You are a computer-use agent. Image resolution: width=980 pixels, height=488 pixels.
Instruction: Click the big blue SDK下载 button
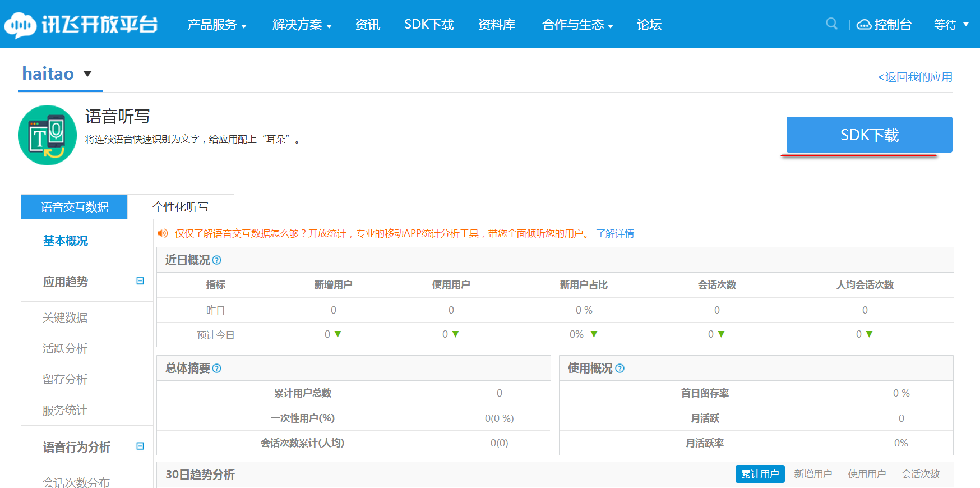click(x=869, y=135)
